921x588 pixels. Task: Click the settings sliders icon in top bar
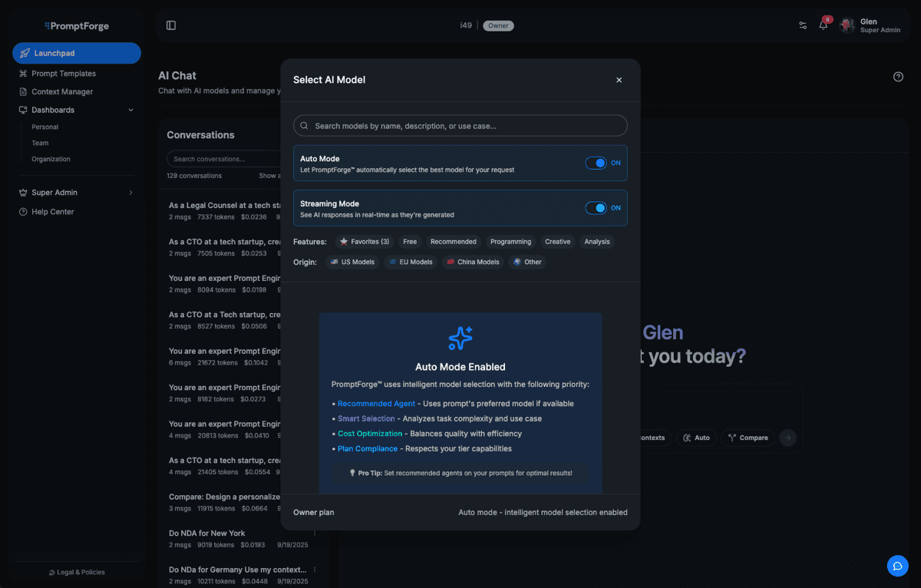point(802,25)
